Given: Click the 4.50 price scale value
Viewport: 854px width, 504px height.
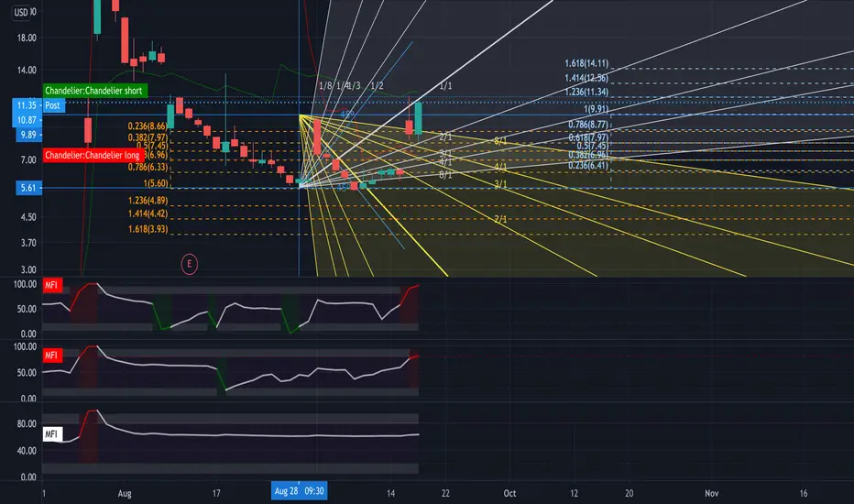Looking at the screenshot, I should click(28, 217).
